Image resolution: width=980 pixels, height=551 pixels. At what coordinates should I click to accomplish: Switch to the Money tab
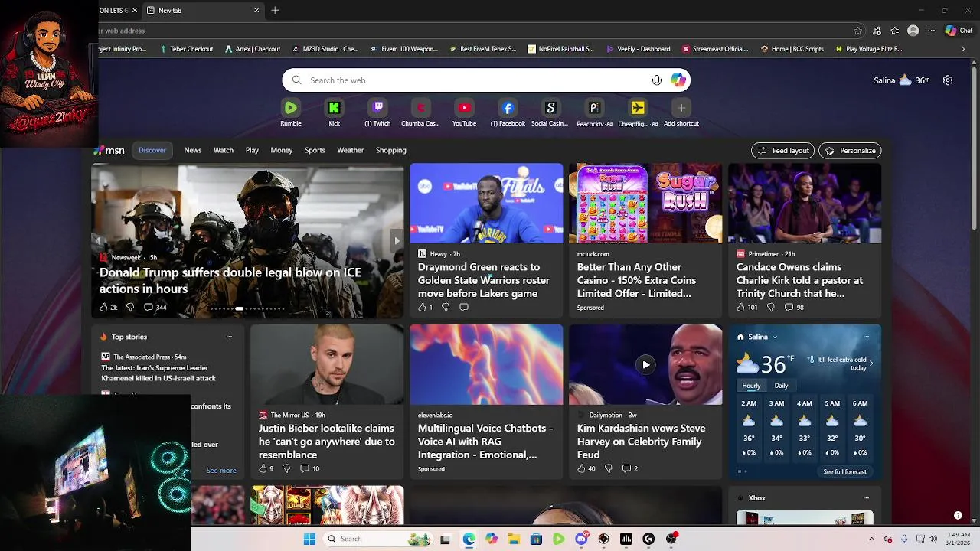click(282, 150)
